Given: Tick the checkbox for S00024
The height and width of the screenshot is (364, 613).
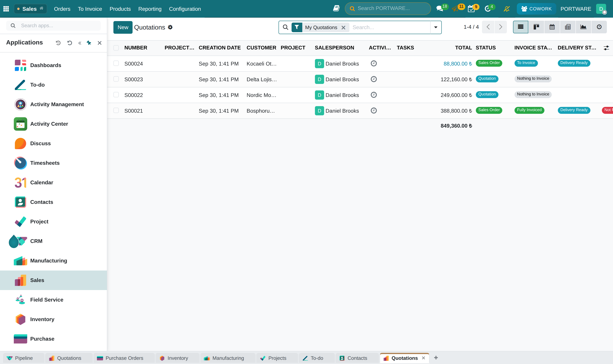Looking at the screenshot, I should tap(116, 63).
